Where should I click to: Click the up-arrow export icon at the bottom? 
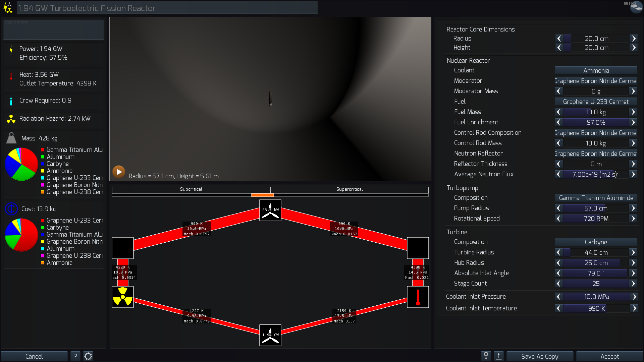coord(499,356)
